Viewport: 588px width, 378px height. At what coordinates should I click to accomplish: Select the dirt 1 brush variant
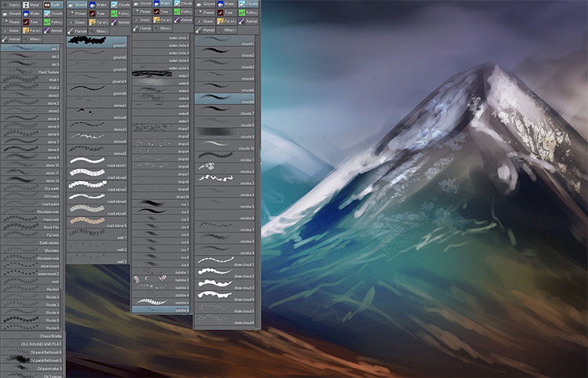point(30,48)
